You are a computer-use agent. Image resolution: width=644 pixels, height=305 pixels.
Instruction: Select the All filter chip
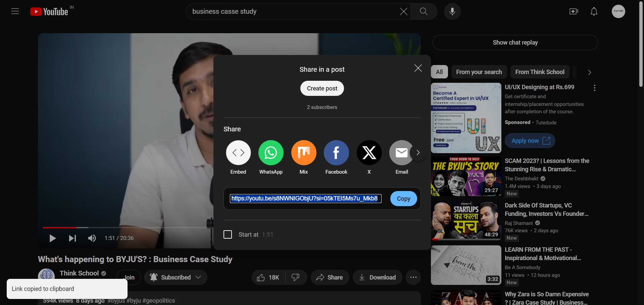pyautogui.click(x=439, y=72)
